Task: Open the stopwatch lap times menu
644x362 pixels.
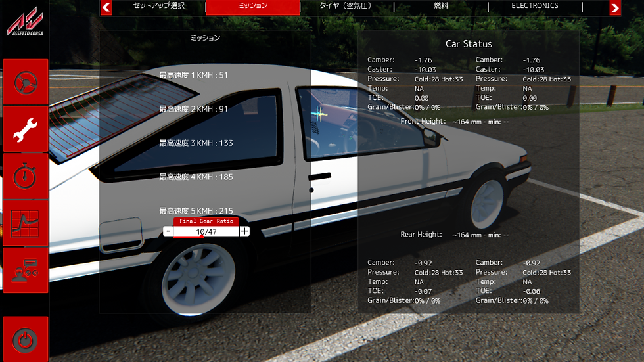Action: 26,177
